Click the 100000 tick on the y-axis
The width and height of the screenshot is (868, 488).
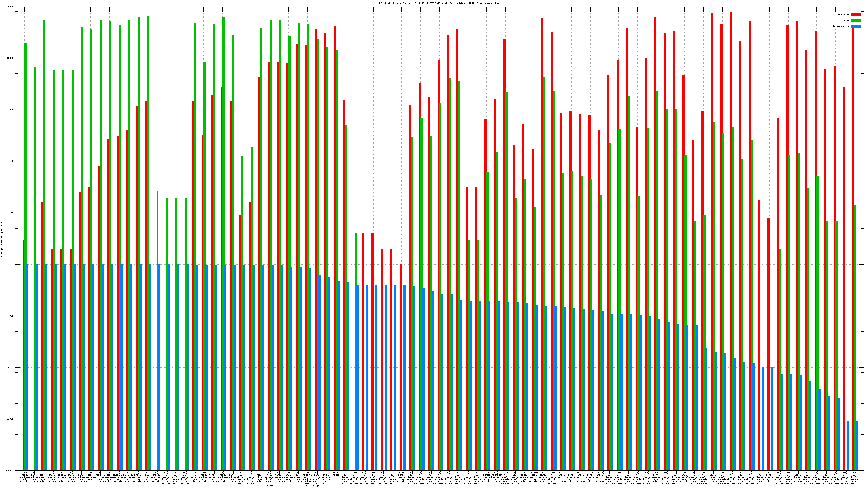click(x=10, y=7)
